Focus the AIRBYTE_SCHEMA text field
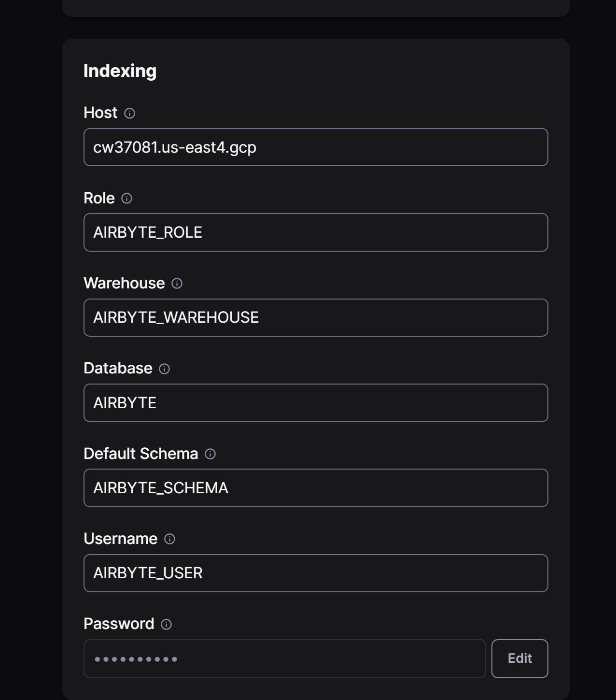This screenshot has height=700, width=616. pyautogui.click(x=316, y=488)
